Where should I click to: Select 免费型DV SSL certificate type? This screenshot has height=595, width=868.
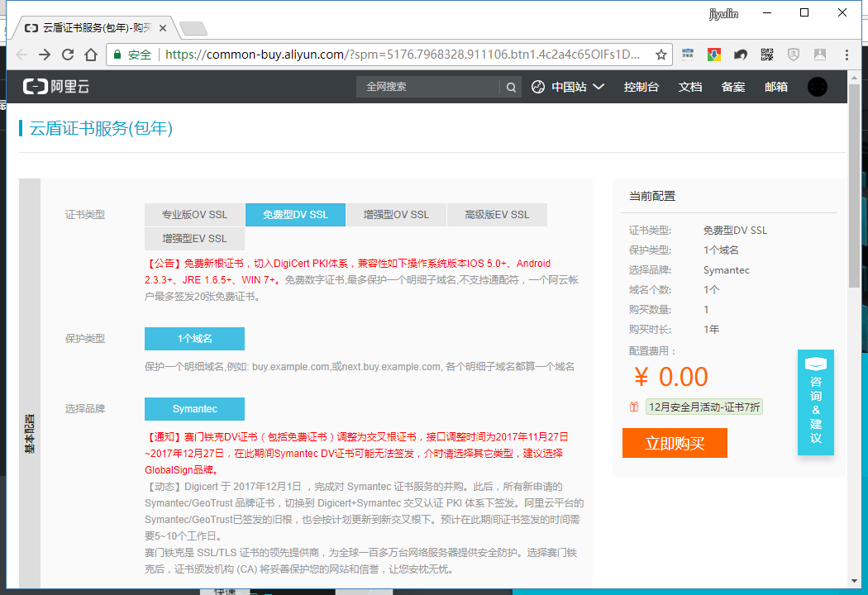(296, 215)
